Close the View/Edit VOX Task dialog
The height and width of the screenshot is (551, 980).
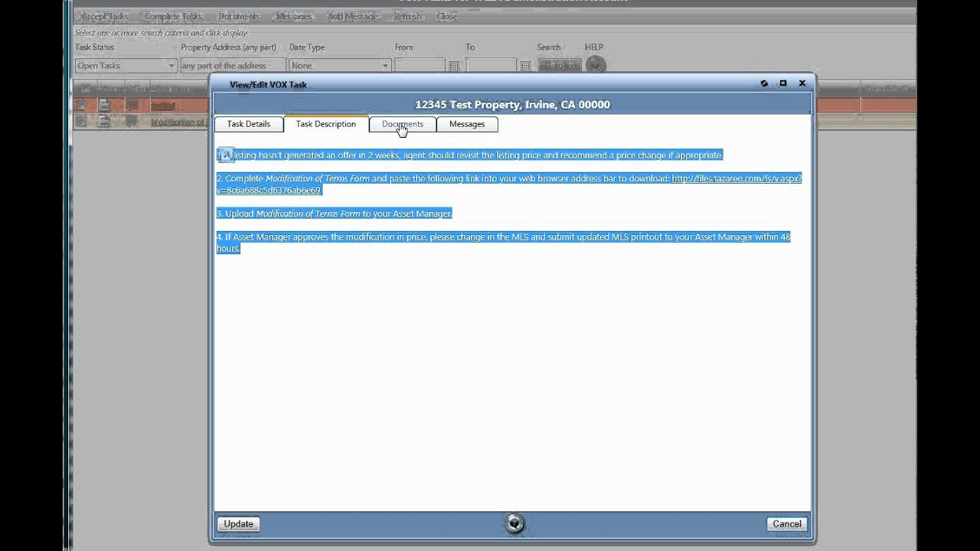tap(802, 83)
